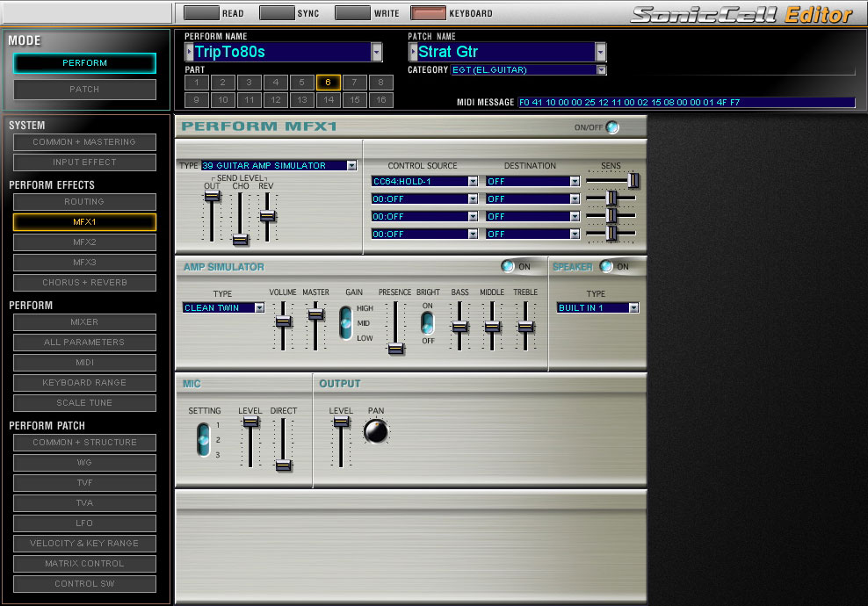Click the MIC SETTING selector switch
868x606 pixels.
pos(204,439)
